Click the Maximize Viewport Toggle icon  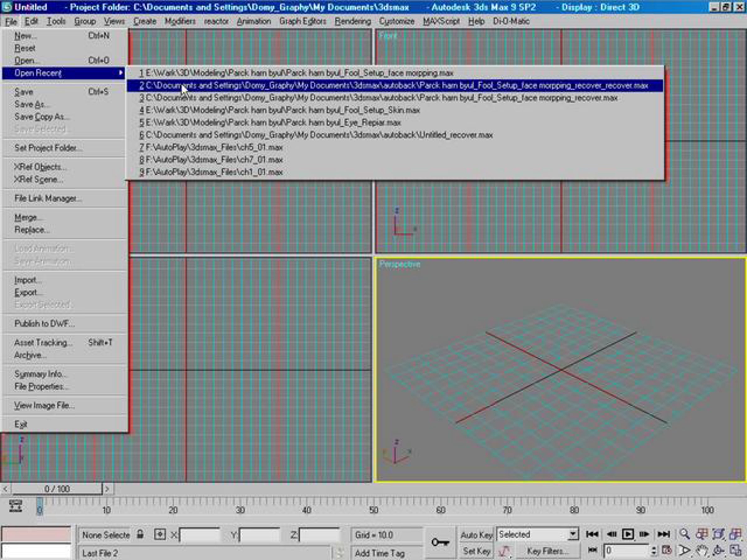click(735, 551)
